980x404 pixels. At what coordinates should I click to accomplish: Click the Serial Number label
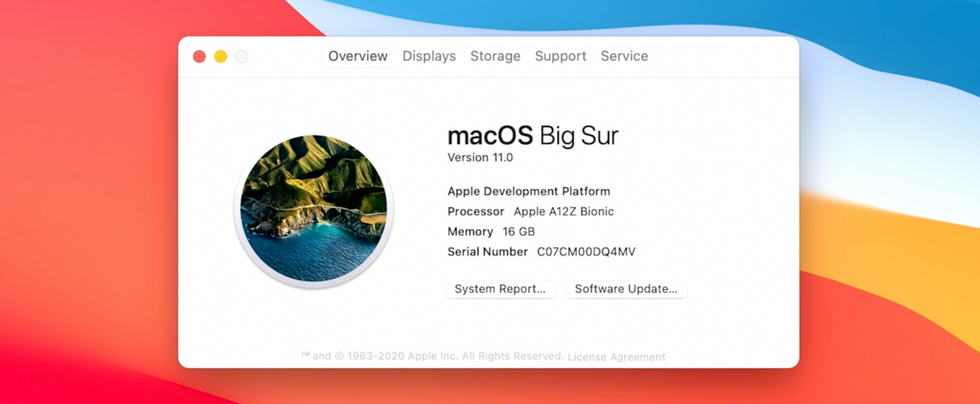[488, 252]
